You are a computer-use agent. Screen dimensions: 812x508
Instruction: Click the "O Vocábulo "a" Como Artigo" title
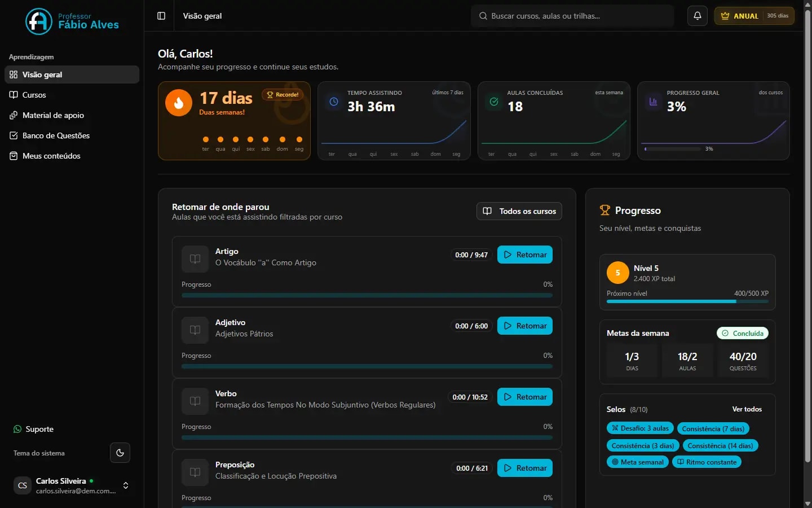click(266, 262)
